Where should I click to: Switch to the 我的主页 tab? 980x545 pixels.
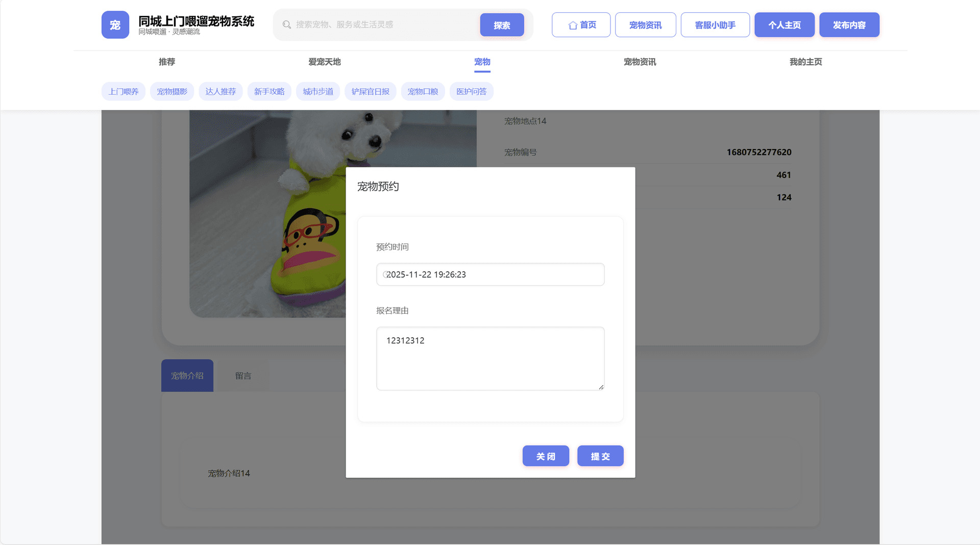(x=805, y=62)
